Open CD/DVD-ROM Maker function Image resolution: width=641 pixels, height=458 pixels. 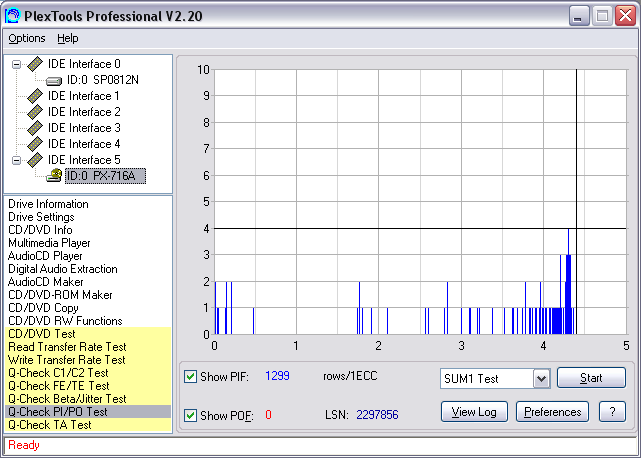(60, 295)
